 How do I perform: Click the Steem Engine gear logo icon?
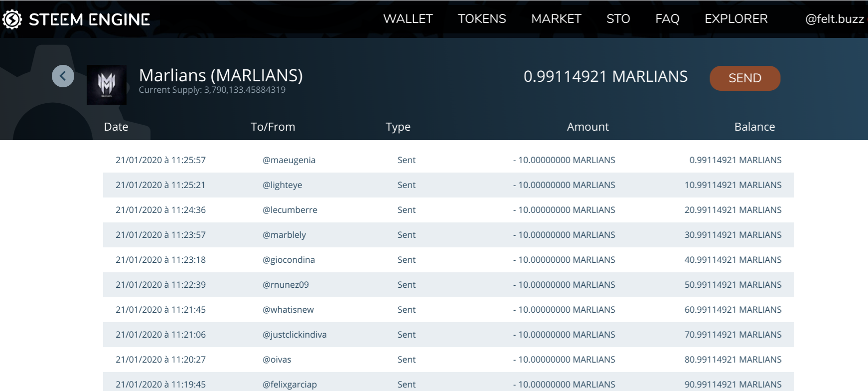[x=12, y=19]
